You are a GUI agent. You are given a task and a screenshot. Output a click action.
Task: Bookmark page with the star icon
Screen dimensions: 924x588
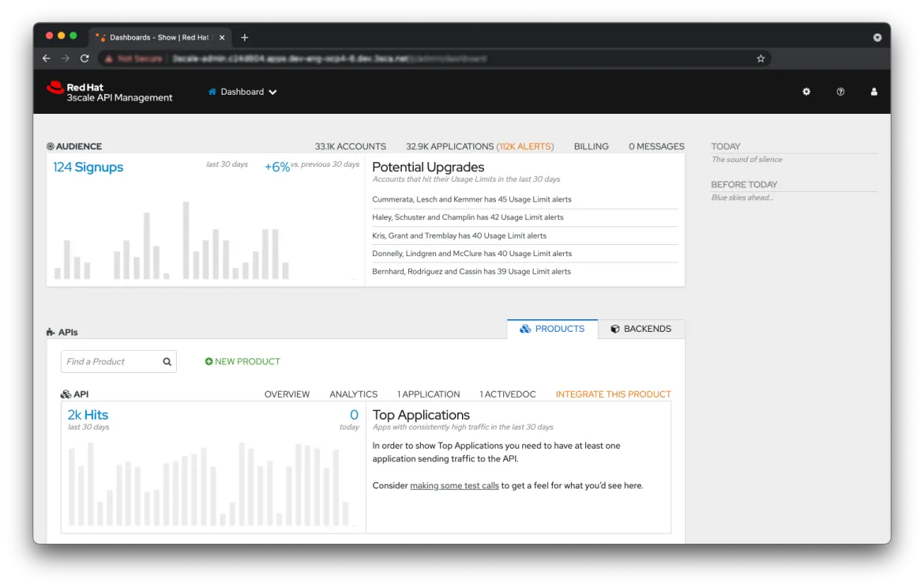(761, 58)
